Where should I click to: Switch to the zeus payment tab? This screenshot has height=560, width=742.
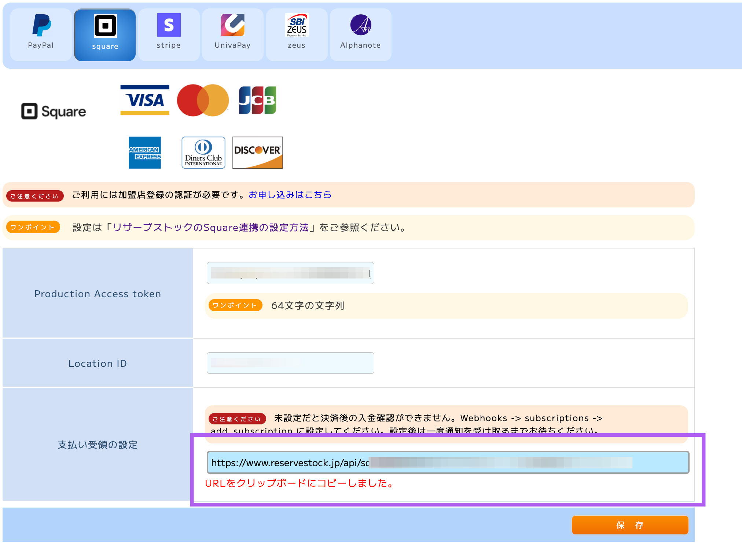tap(297, 34)
